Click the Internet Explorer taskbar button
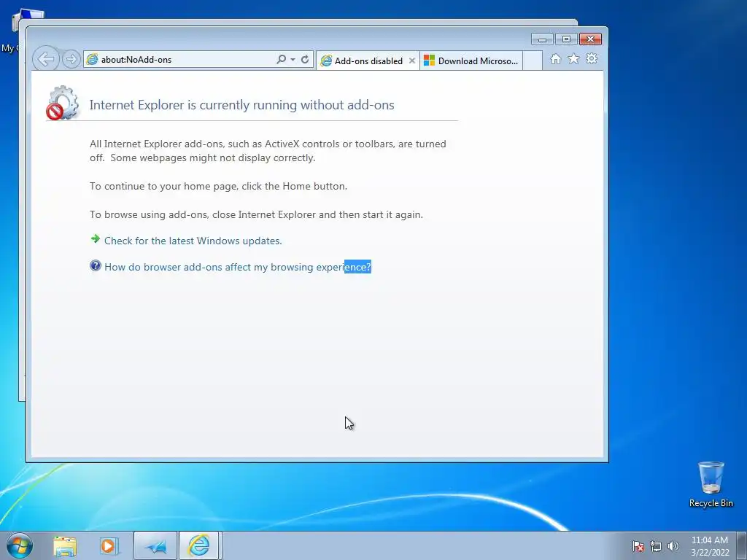 point(198,545)
